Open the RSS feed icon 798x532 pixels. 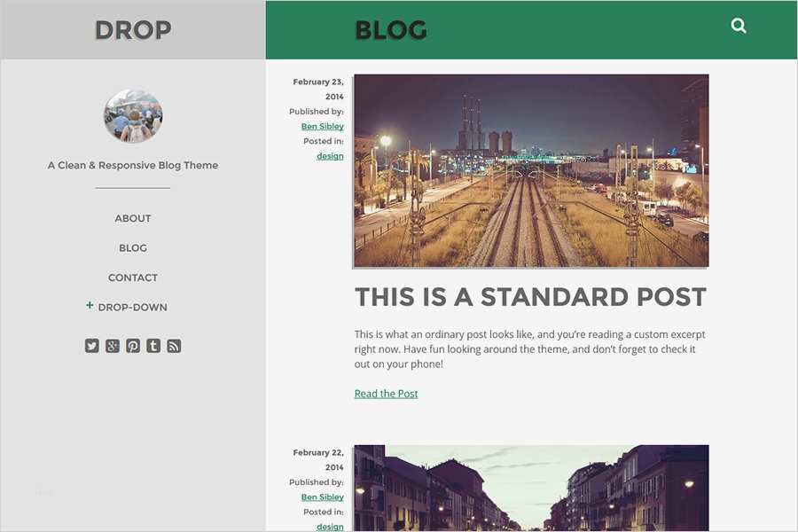(x=174, y=346)
